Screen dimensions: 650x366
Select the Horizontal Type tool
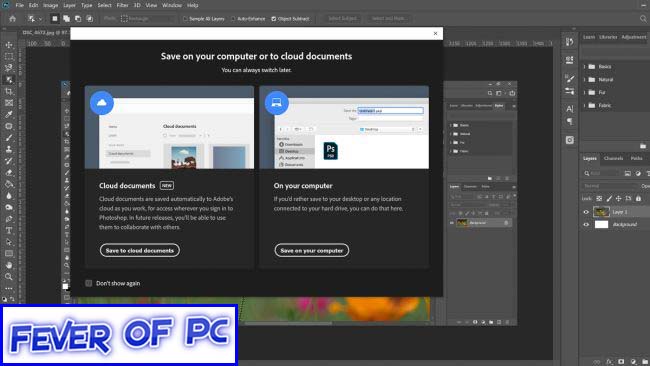click(9, 230)
